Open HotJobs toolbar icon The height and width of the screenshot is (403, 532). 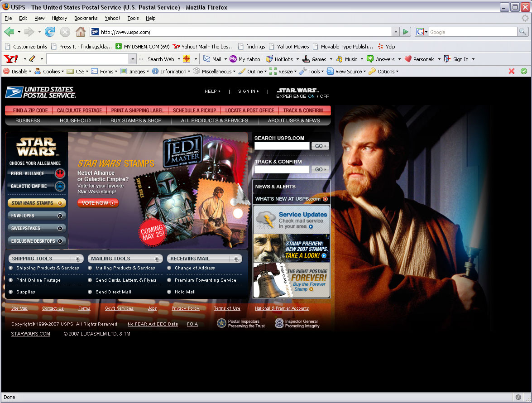(x=269, y=59)
